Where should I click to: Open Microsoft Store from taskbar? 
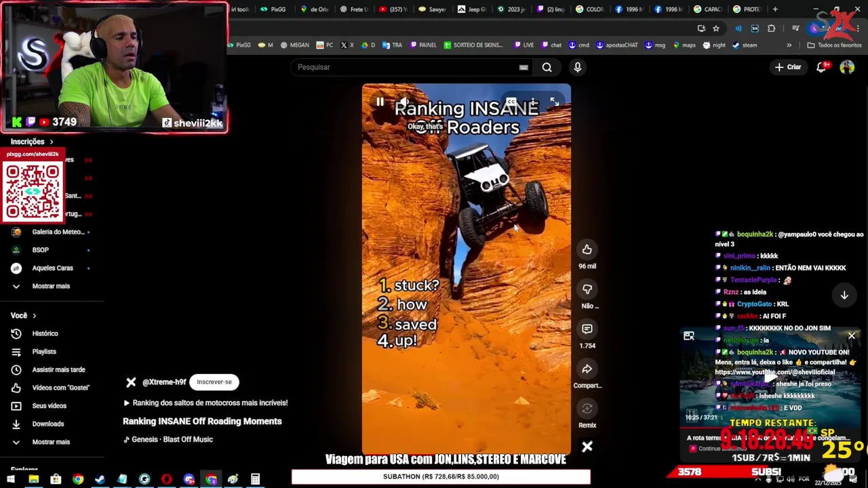click(56, 480)
